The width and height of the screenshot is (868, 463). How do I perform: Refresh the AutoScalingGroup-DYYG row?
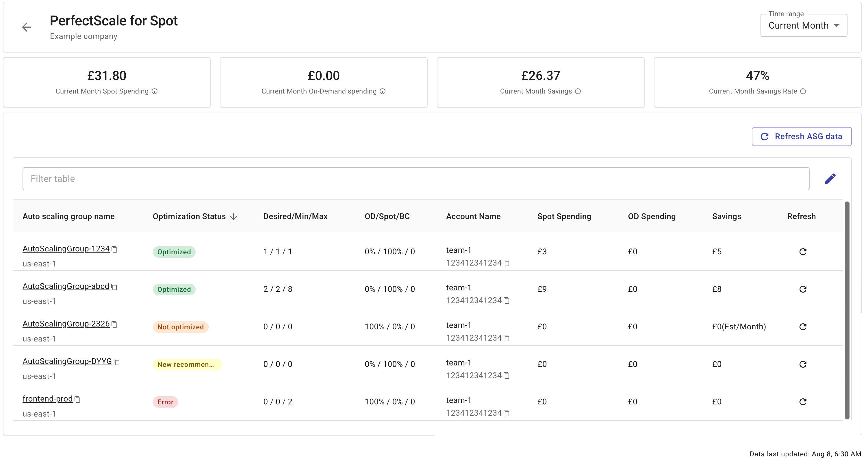pyautogui.click(x=803, y=364)
